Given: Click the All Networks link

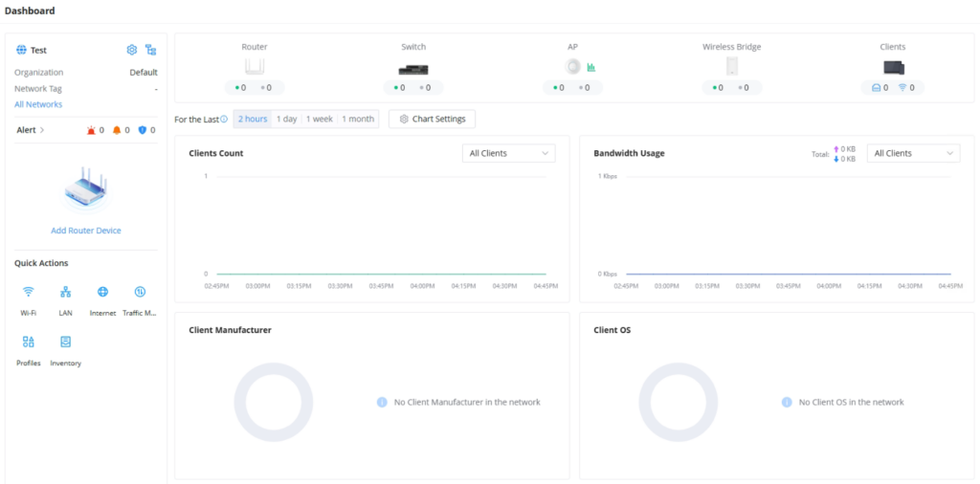Looking at the screenshot, I should [x=38, y=104].
